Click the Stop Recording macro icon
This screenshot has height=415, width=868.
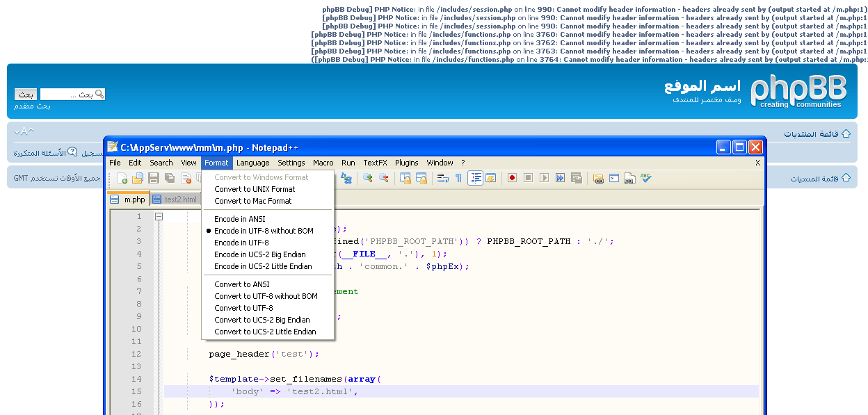click(x=529, y=179)
